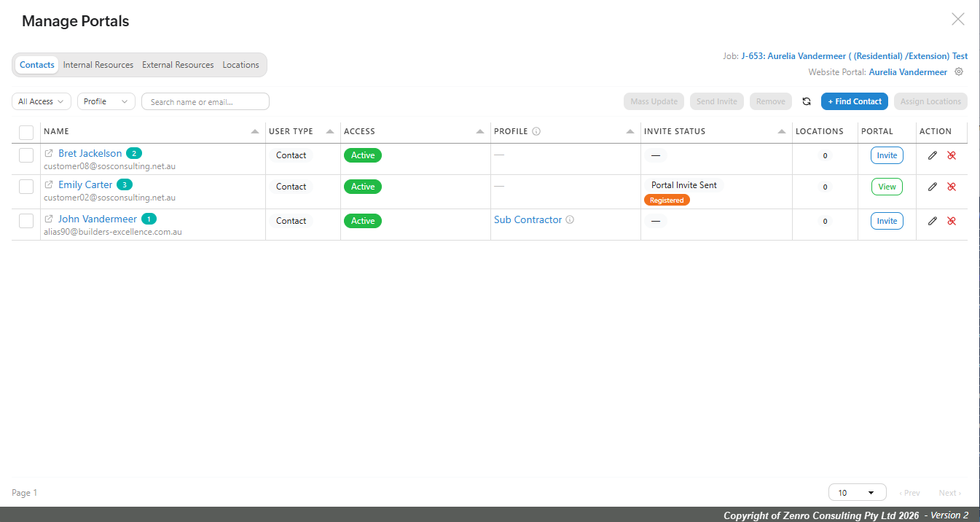This screenshot has height=522, width=980.
Task: Unlink Emily Carter with red icon
Action: coord(952,187)
